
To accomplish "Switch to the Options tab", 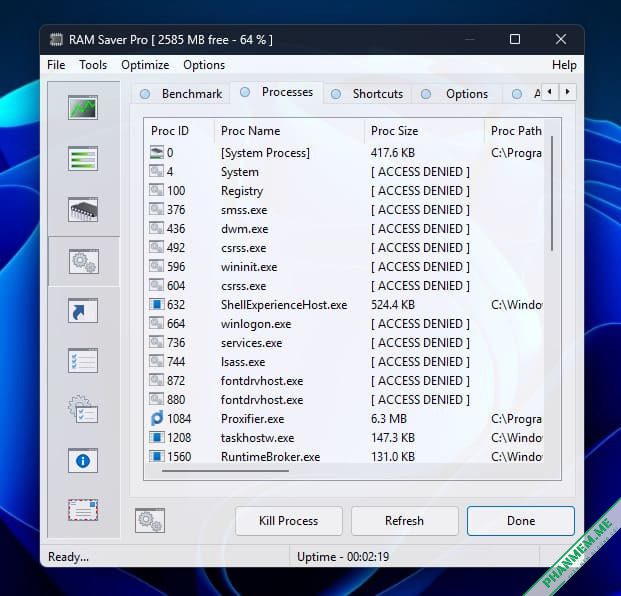I will 455,94.
